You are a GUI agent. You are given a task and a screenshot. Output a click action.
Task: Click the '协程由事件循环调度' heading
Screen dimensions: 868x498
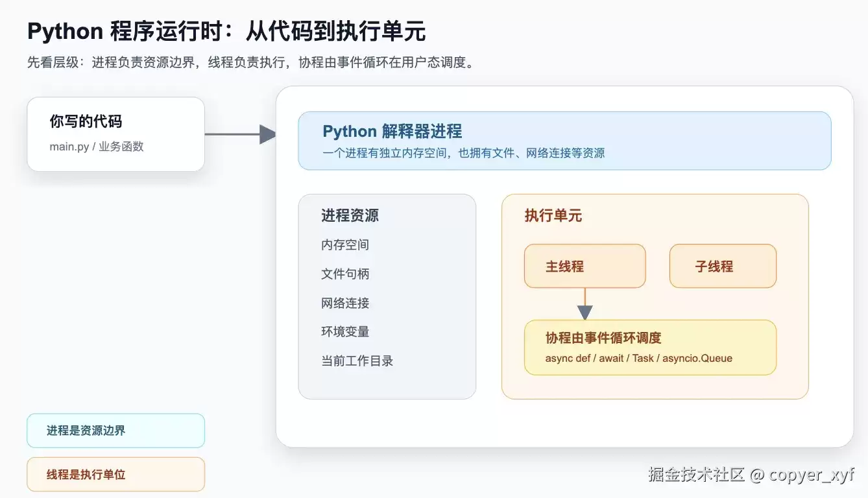click(x=603, y=338)
